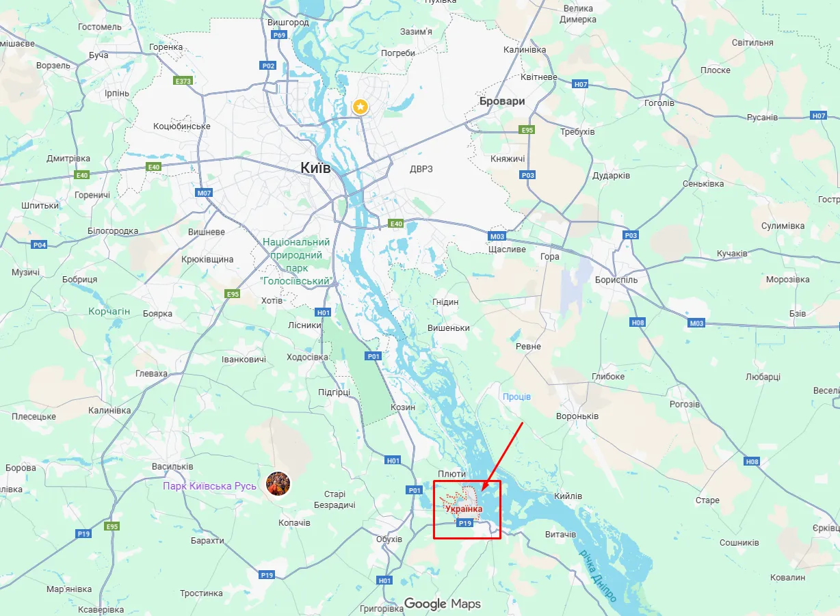This screenshot has width=840, height=616.
Task: Click the yellow star saved-place marker
Action: click(x=360, y=107)
